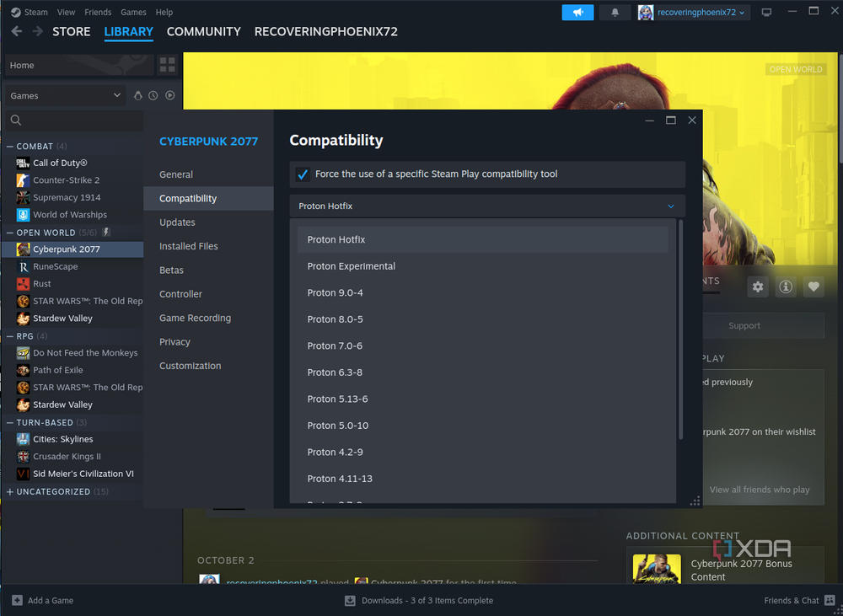The width and height of the screenshot is (843, 616).
Task: Click the favorite heart icon
Action: pos(813,287)
